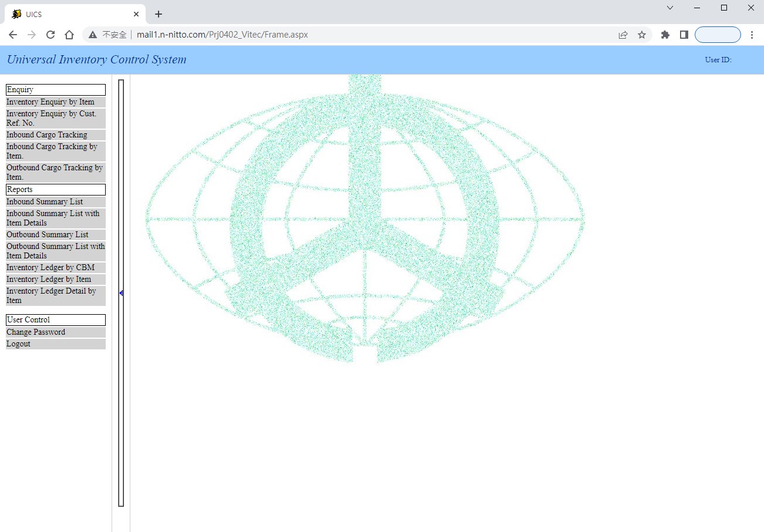Image resolution: width=764 pixels, height=532 pixels.
Task: Open the browser profile button
Action: 718,35
